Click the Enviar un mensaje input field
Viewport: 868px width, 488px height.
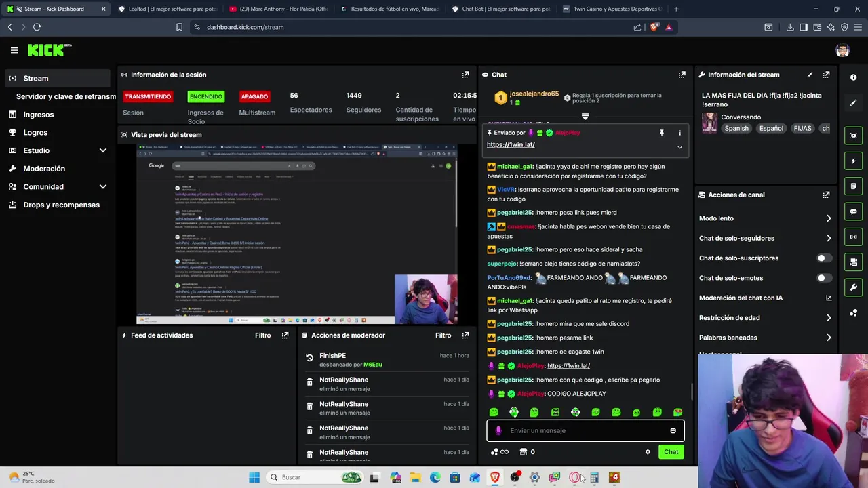[x=585, y=430]
